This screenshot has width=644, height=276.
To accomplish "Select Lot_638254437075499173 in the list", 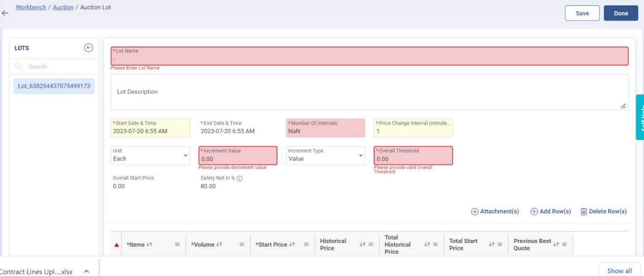I will pos(54,86).
